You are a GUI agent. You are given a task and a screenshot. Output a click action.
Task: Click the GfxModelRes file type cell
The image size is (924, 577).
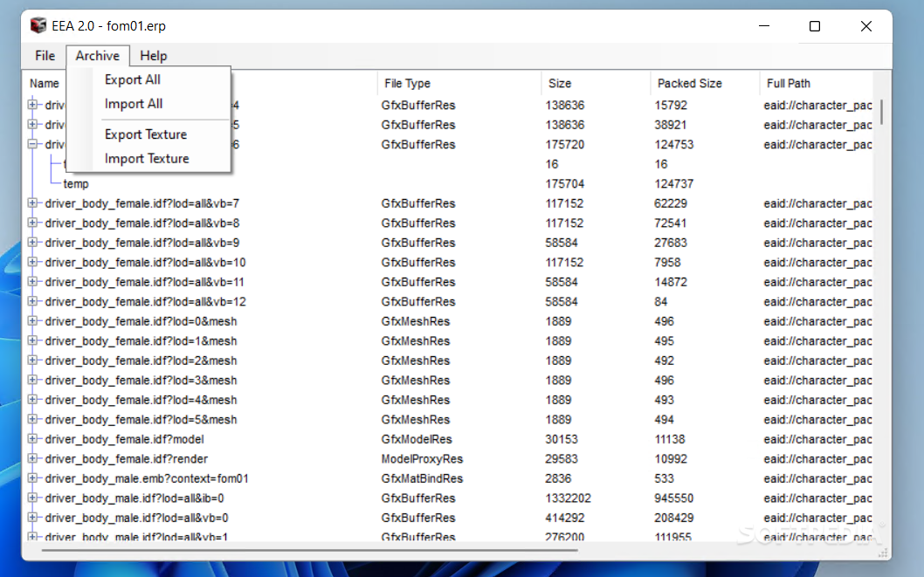417,439
